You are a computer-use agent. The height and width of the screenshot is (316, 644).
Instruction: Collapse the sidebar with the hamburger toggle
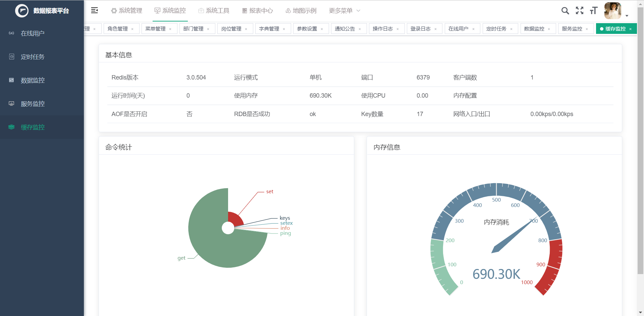(94, 10)
